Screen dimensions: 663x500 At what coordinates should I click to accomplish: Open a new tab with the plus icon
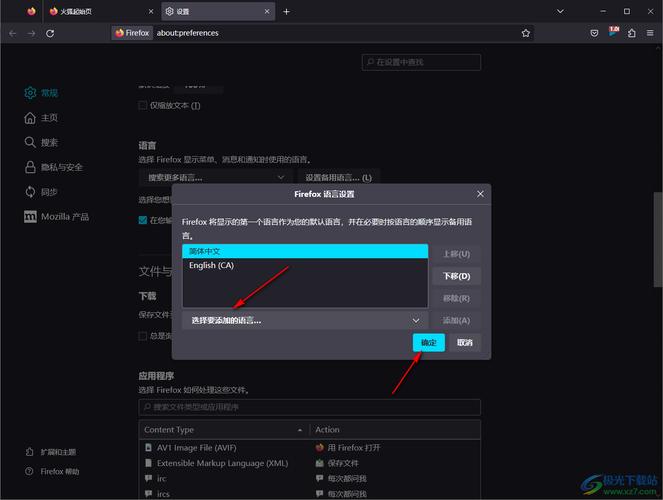tap(286, 11)
